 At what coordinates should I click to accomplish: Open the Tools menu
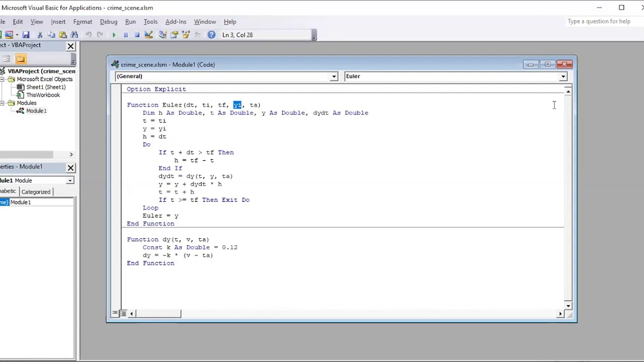[x=150, y=22]
